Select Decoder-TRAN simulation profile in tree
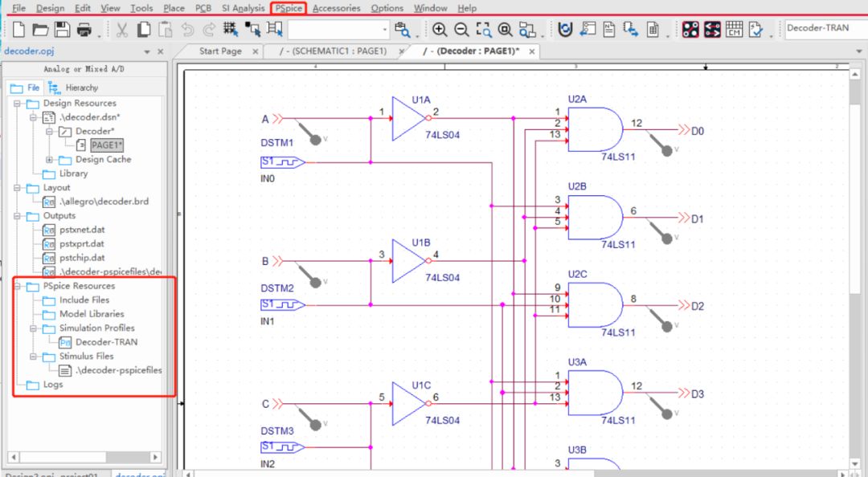The image size is (868, 477). [106, 343]
